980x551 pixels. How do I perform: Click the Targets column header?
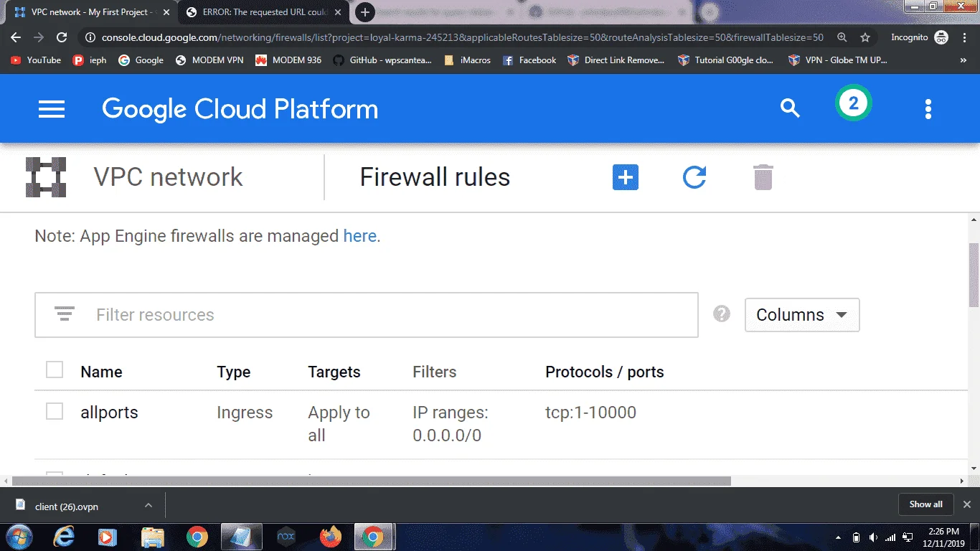(334, 372)
